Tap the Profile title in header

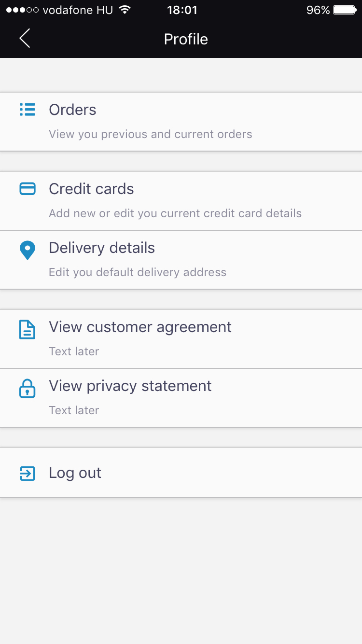click(x=186, y=39)
